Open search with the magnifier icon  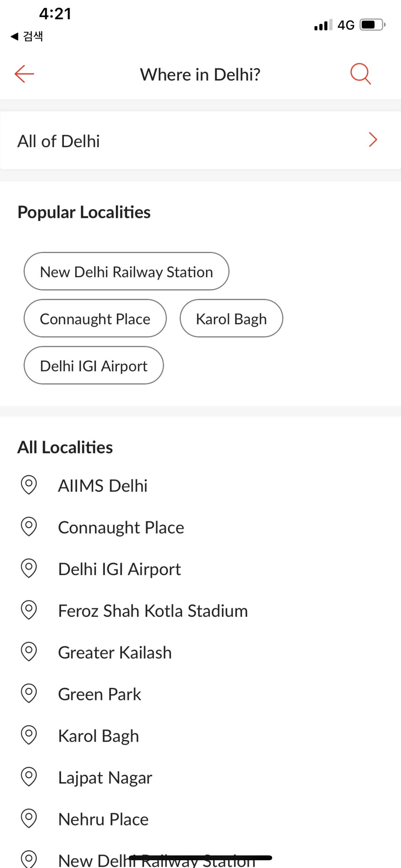tap(360, 73)
